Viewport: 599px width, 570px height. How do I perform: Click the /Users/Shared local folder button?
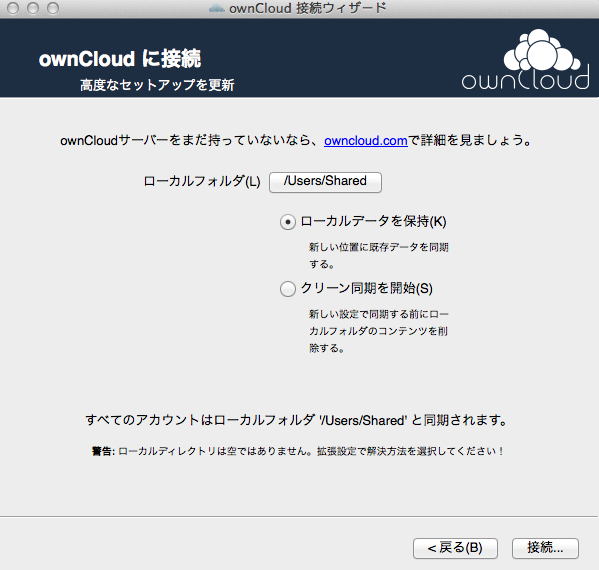(x=325, y=182)
